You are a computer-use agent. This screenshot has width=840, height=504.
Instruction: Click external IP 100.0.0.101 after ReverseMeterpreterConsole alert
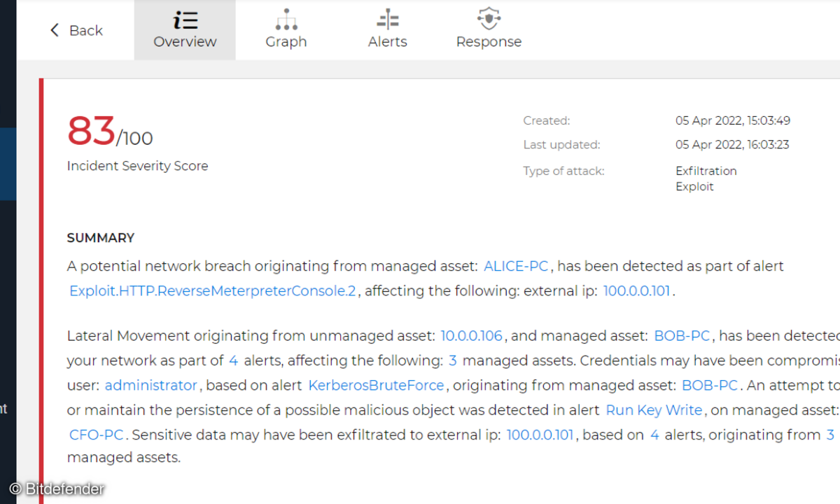[x=637, y=291]
